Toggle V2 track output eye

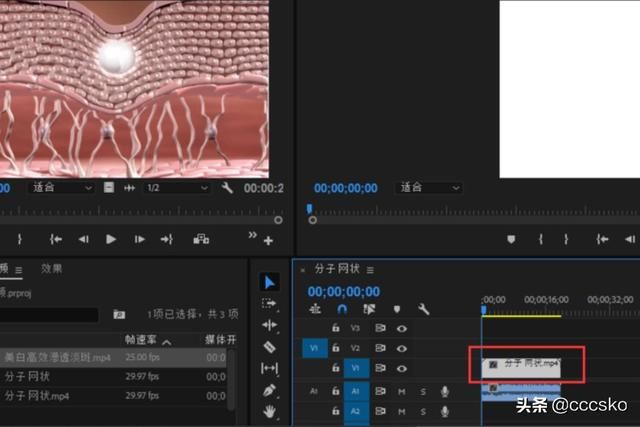[x=401, y=348]
